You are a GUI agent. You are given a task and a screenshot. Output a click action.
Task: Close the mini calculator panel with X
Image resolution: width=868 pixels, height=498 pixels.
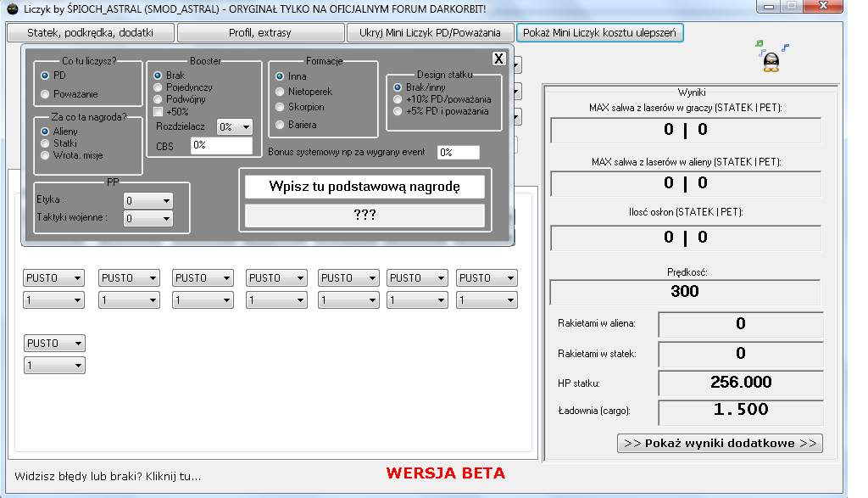[498, 59]
